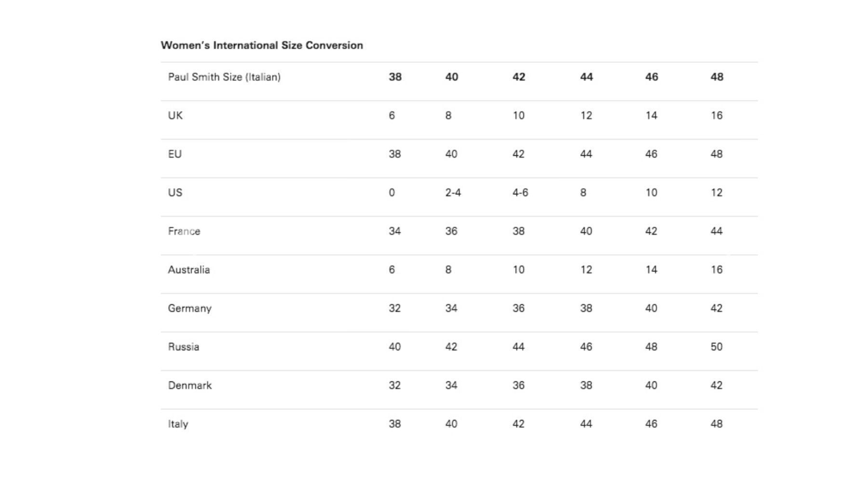
Task: Select the UK row label
Action: (175, 116)
